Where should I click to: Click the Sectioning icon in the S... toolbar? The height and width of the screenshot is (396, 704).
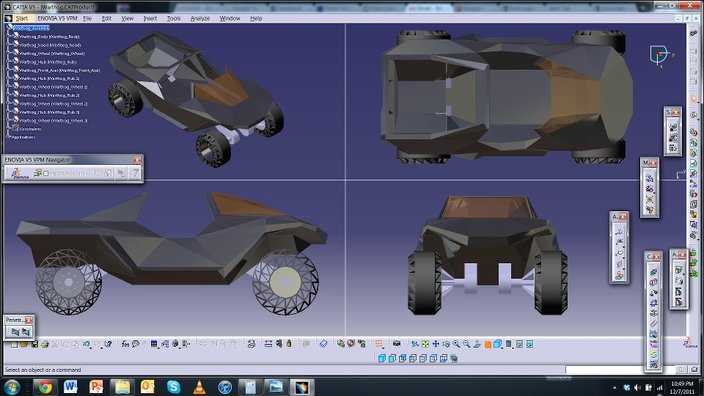(x=674, y=136)
